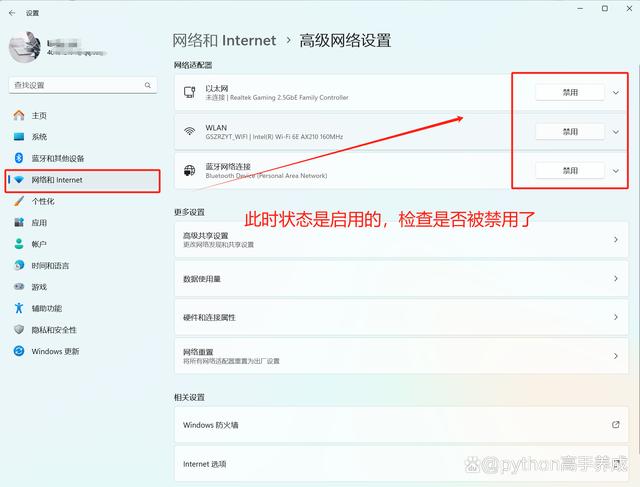Open 数据使用量
Screen dimensions: 640x487
401,279
